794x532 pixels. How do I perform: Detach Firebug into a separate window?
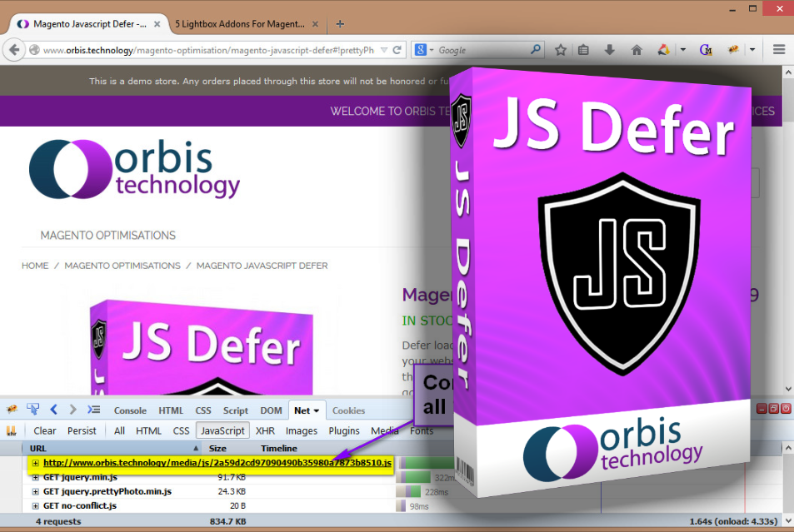[774, 409]
